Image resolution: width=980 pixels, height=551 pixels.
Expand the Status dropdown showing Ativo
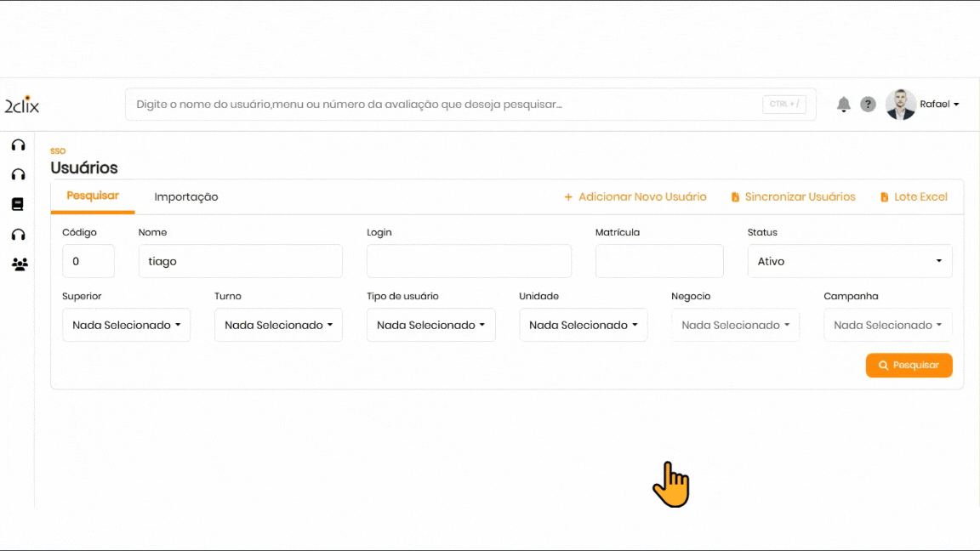849,261
